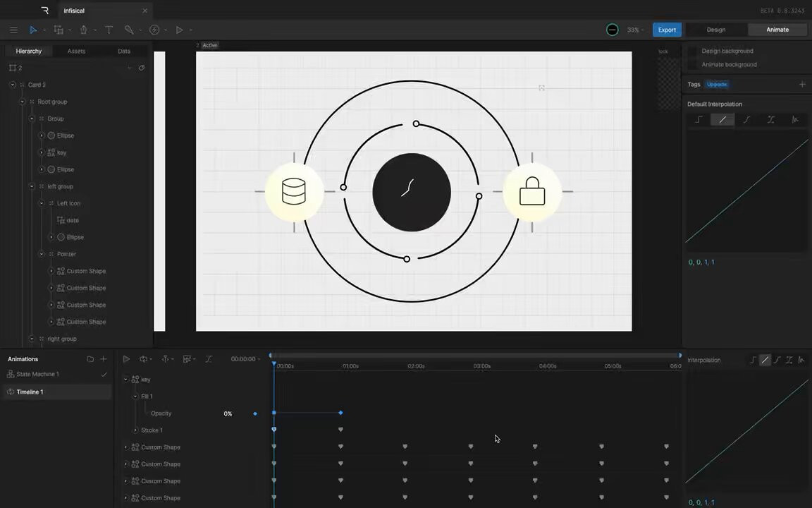Switch to Animate mode

click(777, 30)
